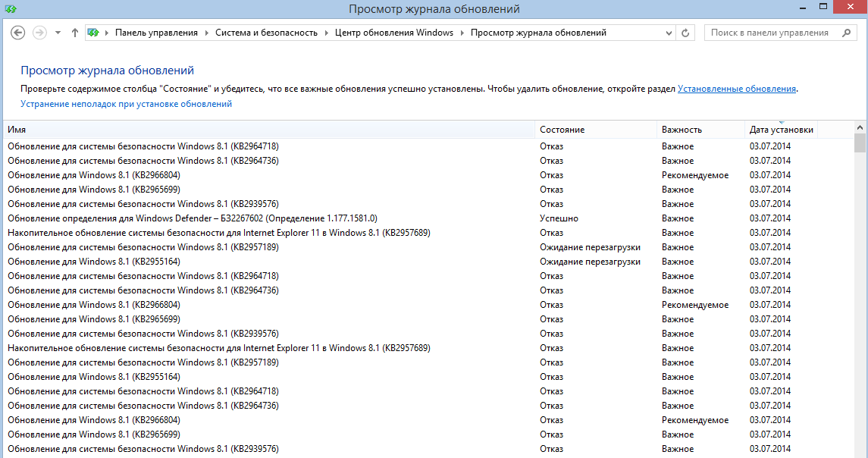Click Просмотр журнала обновлений breadcrumb item
Image resolution: width=868 pixels, height=458 pixels.
click(538, 33)
